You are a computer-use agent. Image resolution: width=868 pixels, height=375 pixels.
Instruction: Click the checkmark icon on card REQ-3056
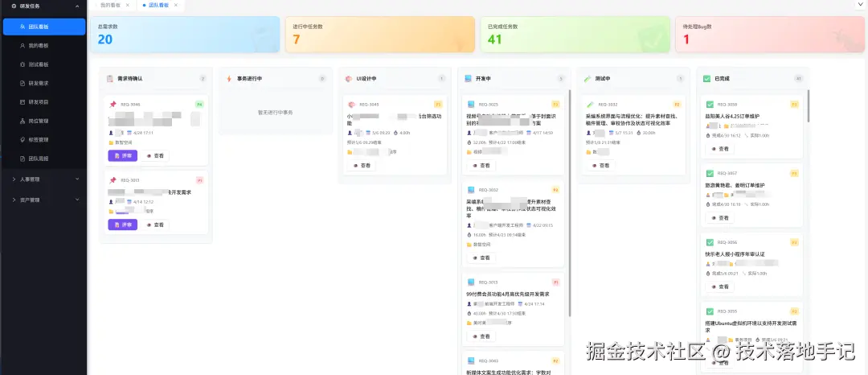click(x=710, y=242)
